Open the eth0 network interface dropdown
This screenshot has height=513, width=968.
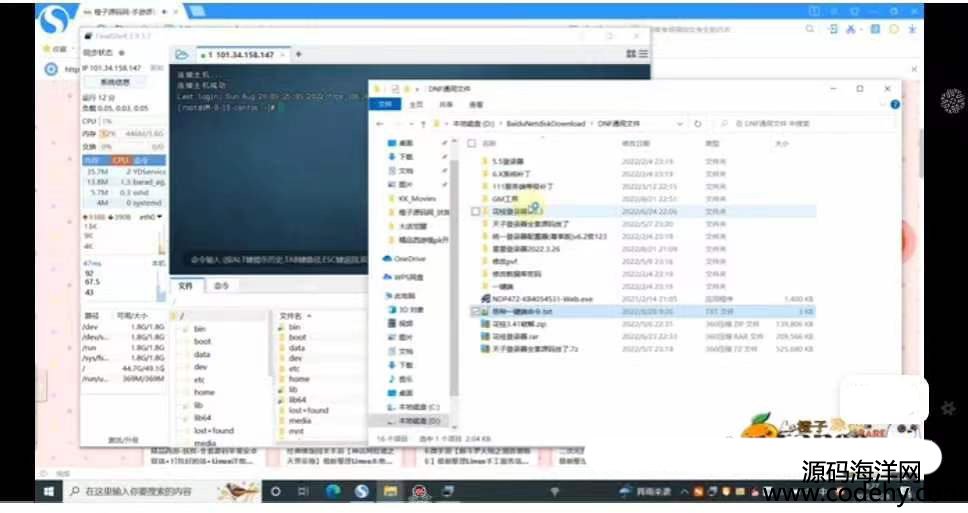(x=151, y=217)
